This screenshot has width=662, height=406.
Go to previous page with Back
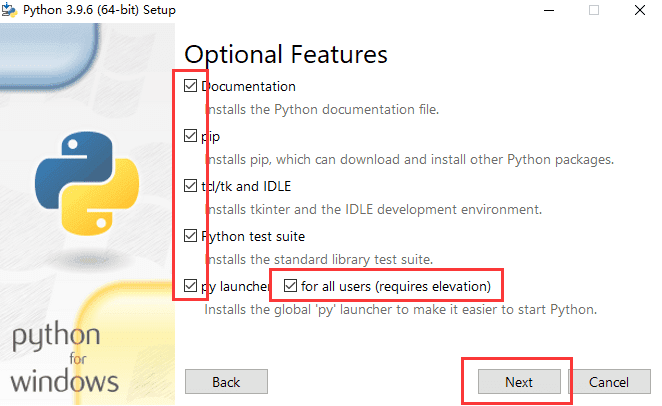tap(226, 382)
